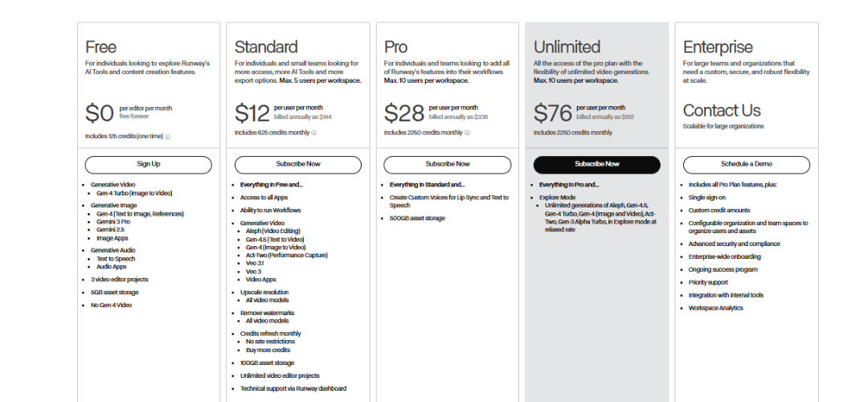Click the Sign Up button

click(x=149, y=164)
